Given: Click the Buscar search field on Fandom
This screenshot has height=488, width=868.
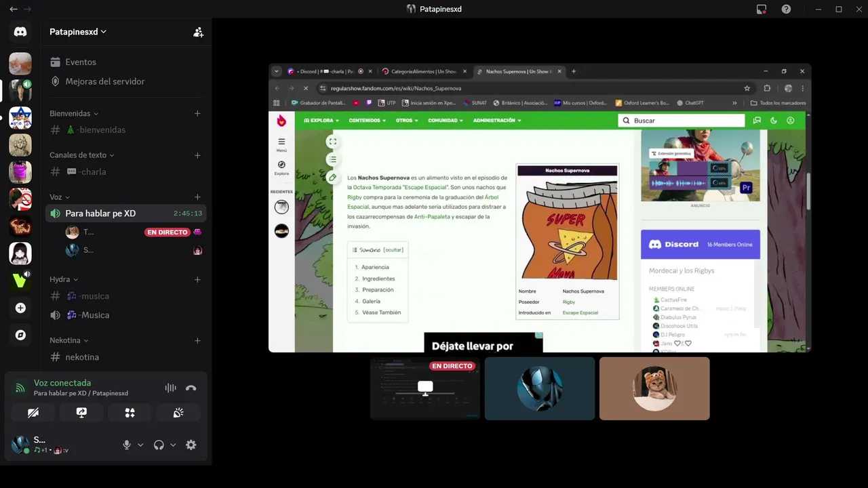Looking at the screenshot, I should 682,121.
